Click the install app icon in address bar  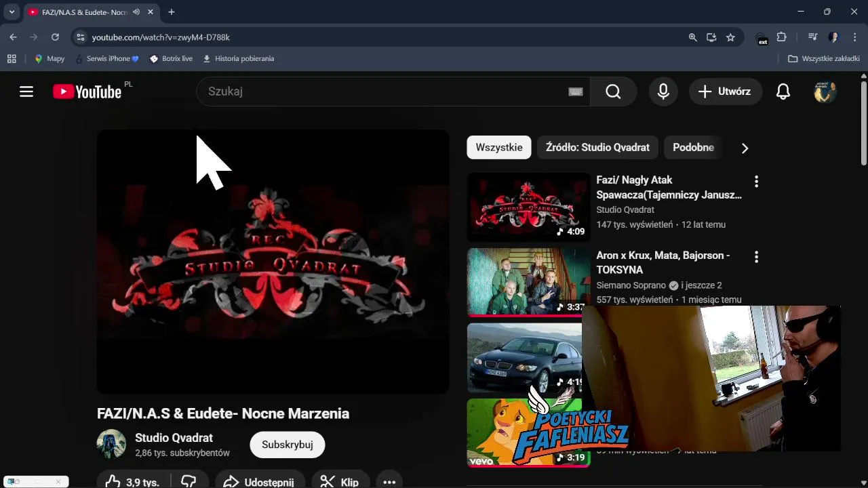(x=711, y=37)
